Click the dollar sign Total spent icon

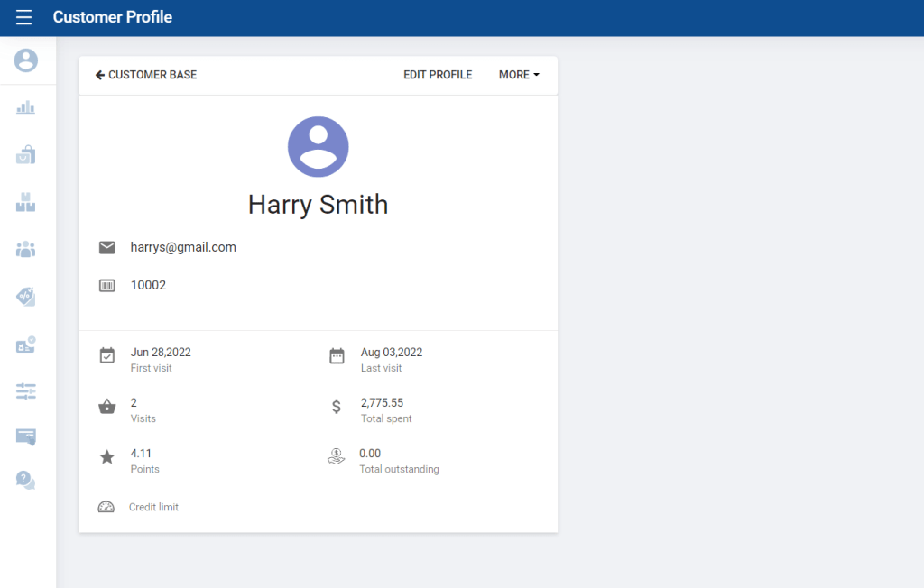337,407
